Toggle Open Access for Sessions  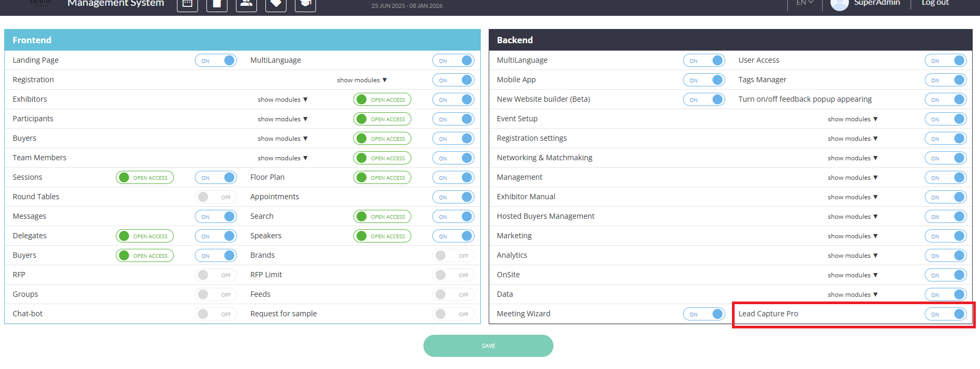pyautogui.click(x=145, y=178)
